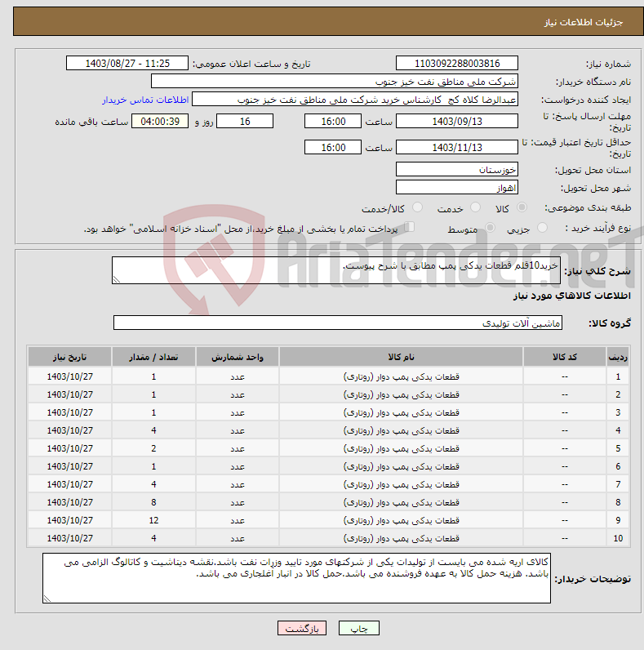This screenshot has height=650, width=644.
Task: Click the unit عدد in row 6
Action: pyautogui.click(x=238, y=466)
